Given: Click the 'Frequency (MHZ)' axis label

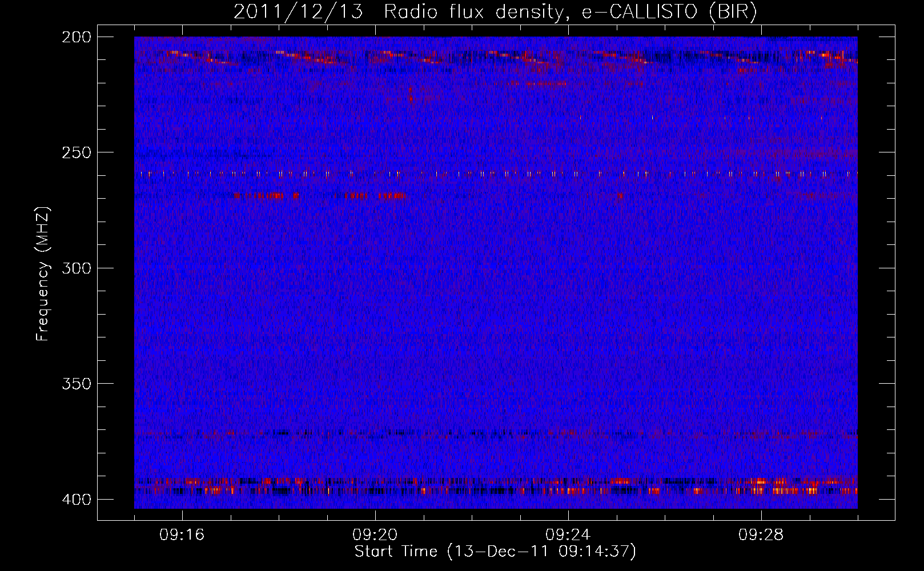Looking at the screenshot, I should pos(43,274).
